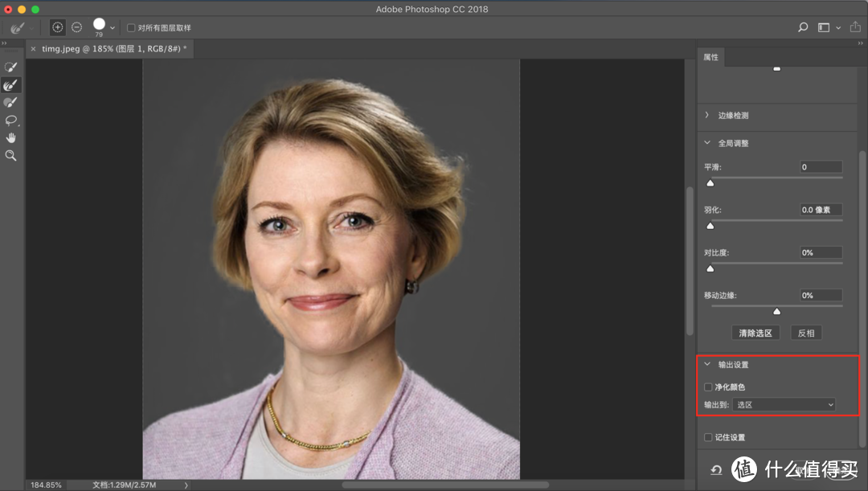Click the 对比度 value field
Screen dimensions: 868x491
pos(821,252)
